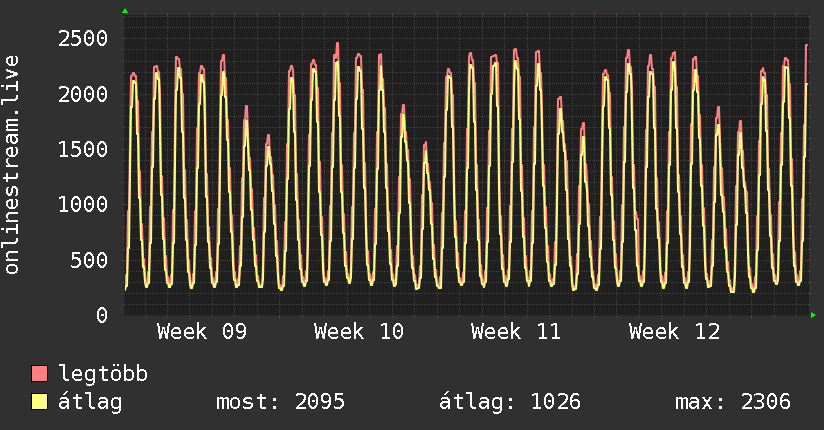Click the green arrow atop the y-axis
Image resolution: width=824 pixels, height=430 pixels.
pos(125,11)
